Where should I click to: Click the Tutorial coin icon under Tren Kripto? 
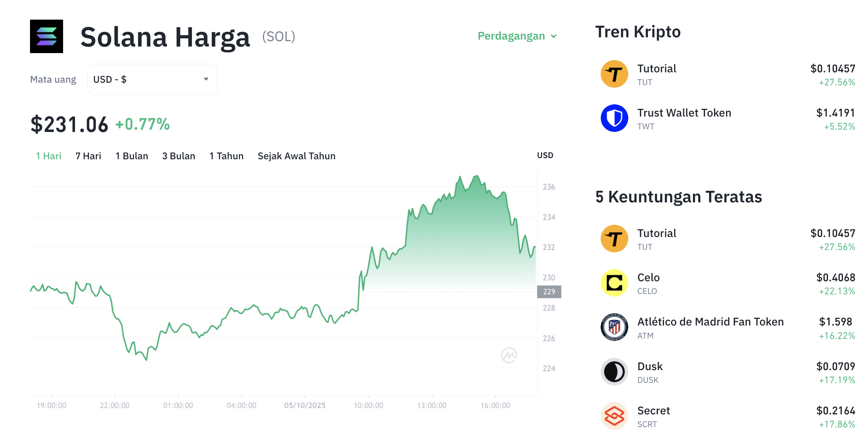[x=614, y=74]
